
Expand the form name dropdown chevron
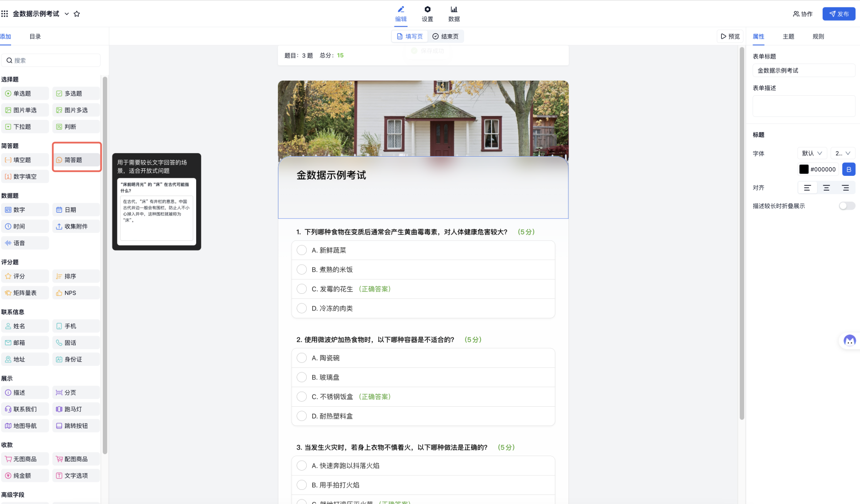67,14
